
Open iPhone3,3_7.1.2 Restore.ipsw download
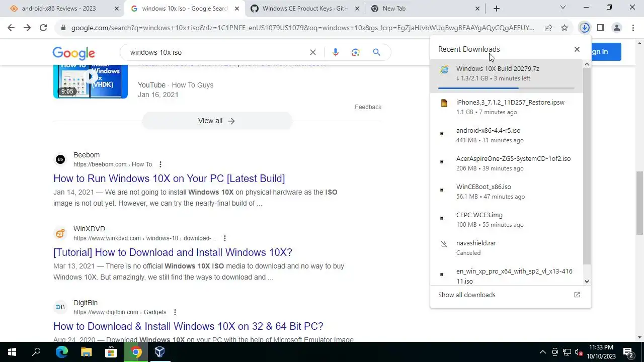click(507, 107)
